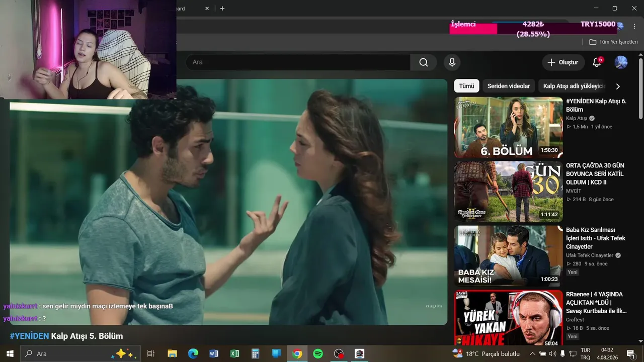Open the Baba Kız Sarılması video title
Viewport: 644px width, 362px height.
596,238
